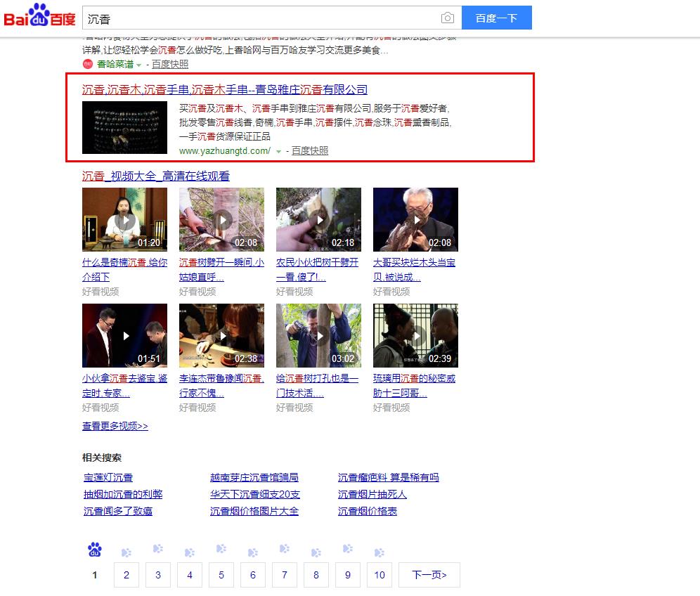
Task: Open www.yazhuangtd.com URL link
Action: pyautogui.click(x=225, y=151)
